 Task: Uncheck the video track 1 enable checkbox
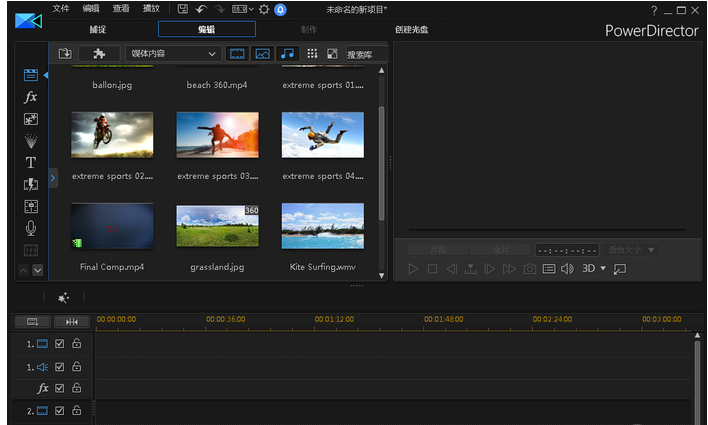[59, 344]
